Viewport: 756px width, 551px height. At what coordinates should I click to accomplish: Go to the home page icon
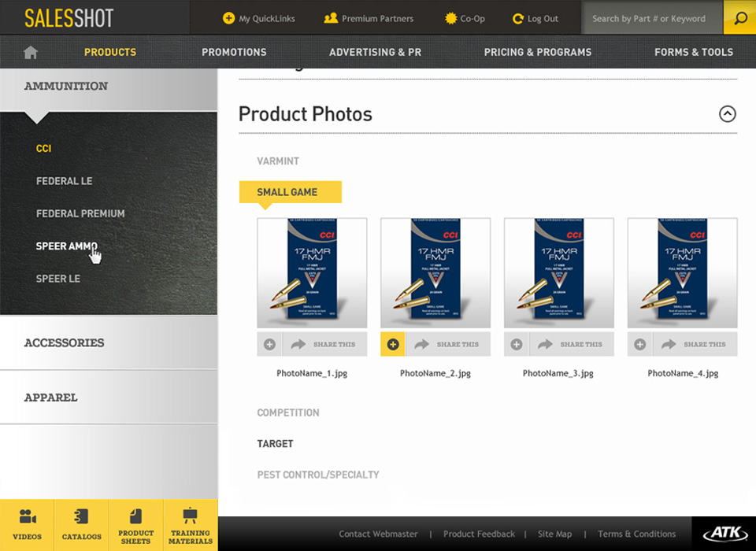tap(31, 52)
